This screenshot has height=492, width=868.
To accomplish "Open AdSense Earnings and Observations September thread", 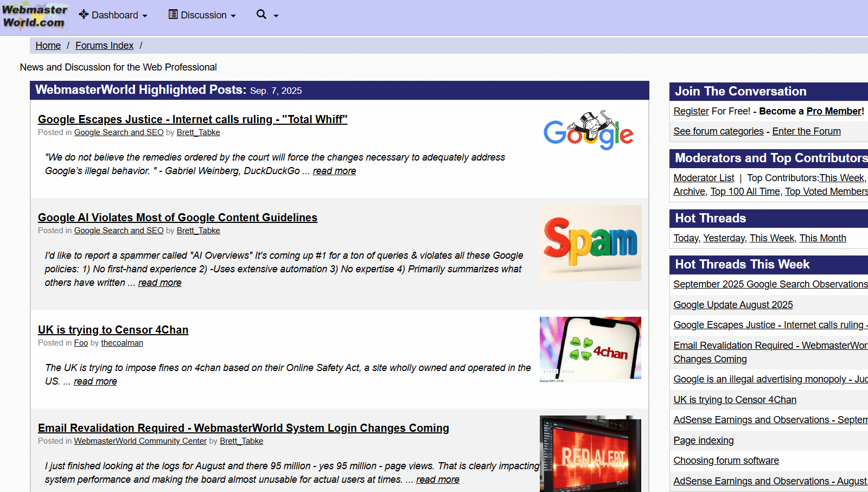I will coord(770,420).
